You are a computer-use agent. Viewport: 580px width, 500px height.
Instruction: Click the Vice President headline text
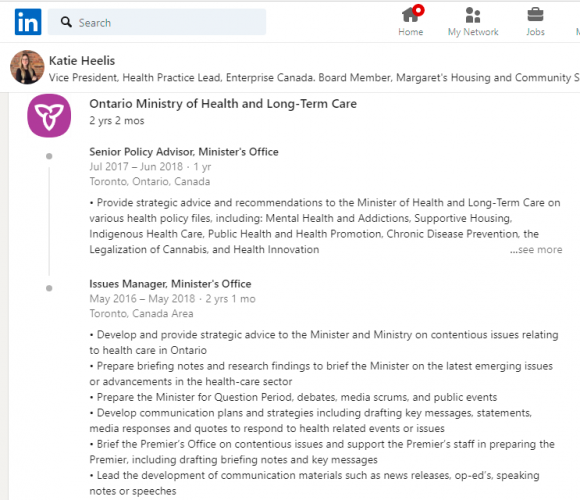point(314,78)
